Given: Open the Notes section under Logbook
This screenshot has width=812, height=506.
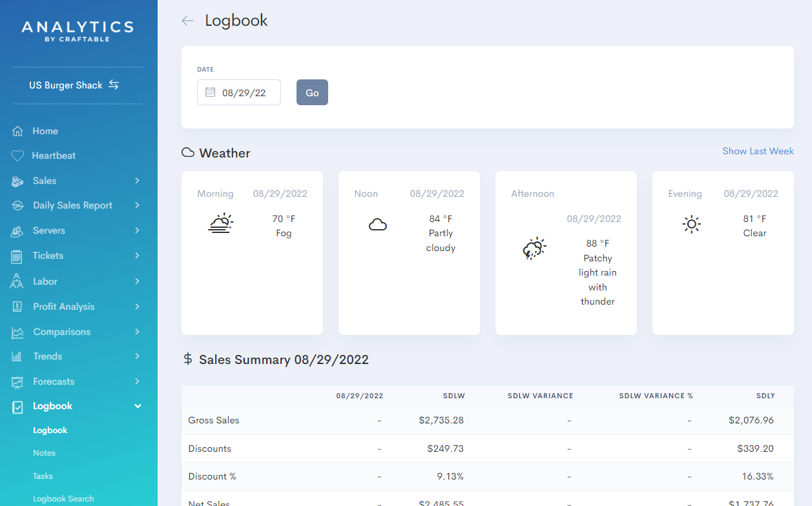Looking at the screenshot, I should 44,452.
